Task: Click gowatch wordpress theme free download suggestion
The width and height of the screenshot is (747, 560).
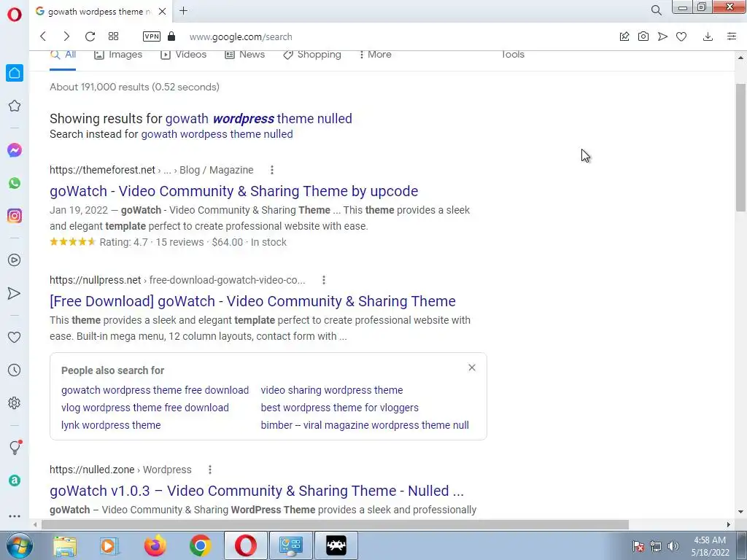Action: (x=155, y=390)
